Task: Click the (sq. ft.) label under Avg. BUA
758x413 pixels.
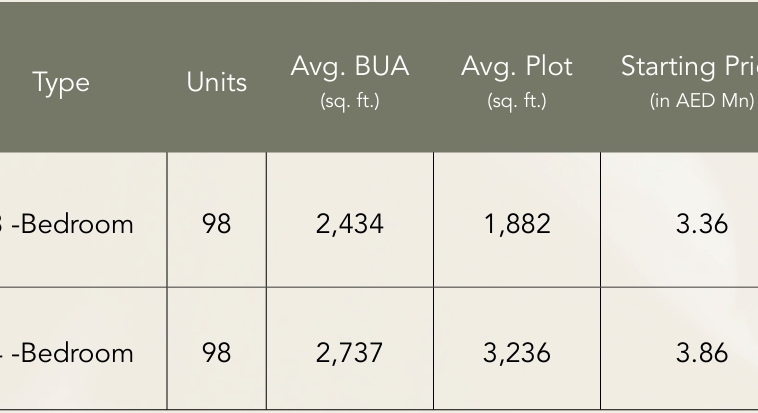Action: (x=349, y=101)
